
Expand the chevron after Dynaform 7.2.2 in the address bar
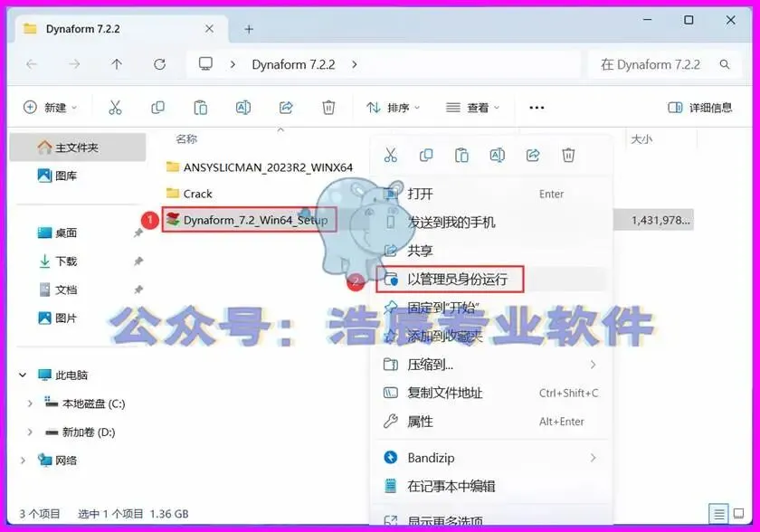(355, 64)
